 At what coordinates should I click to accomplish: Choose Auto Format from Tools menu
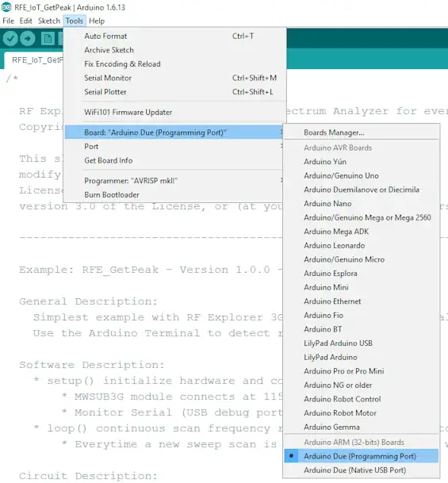175,36
